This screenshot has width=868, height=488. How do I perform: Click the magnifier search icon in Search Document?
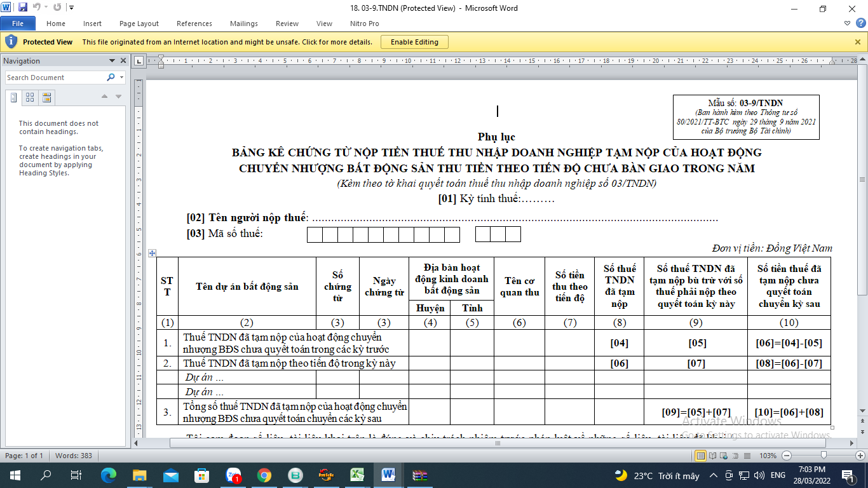click(111, 78)
